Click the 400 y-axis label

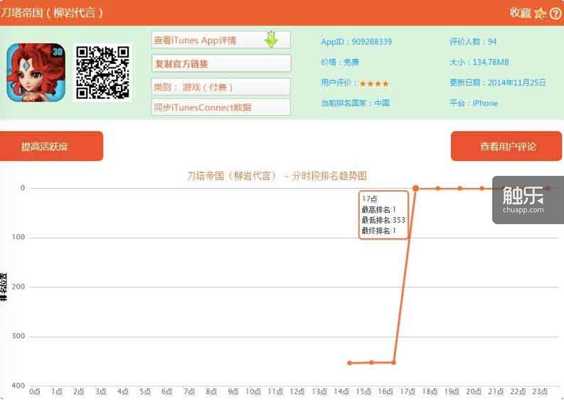[19, 385]
